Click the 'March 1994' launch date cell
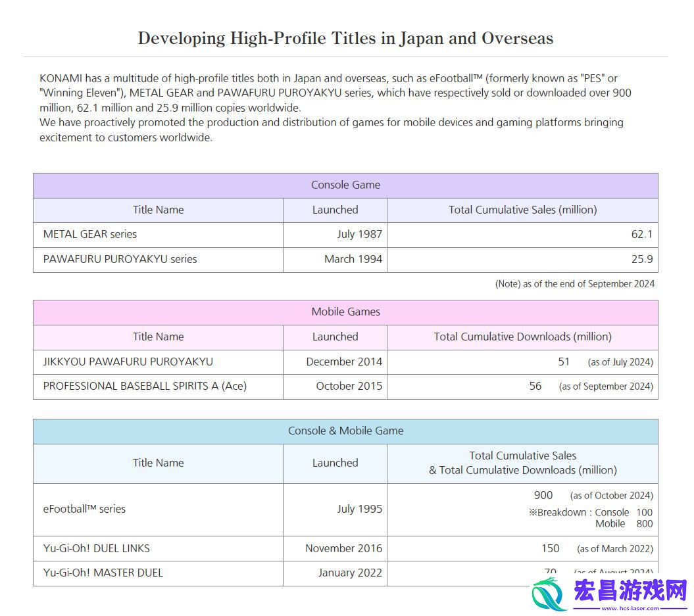Viewport: 694px width, 616px height. 335,260
